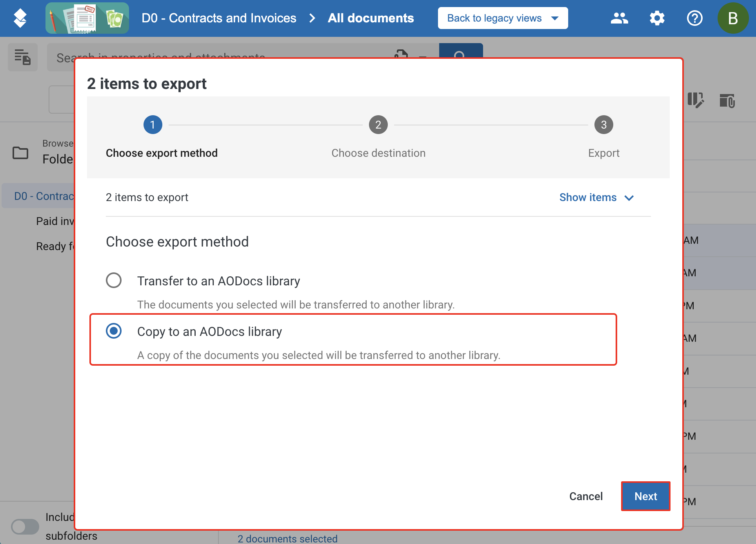The image size is (756, 544).
Task: Click the edit columns icon
Action: pos(696,100)
